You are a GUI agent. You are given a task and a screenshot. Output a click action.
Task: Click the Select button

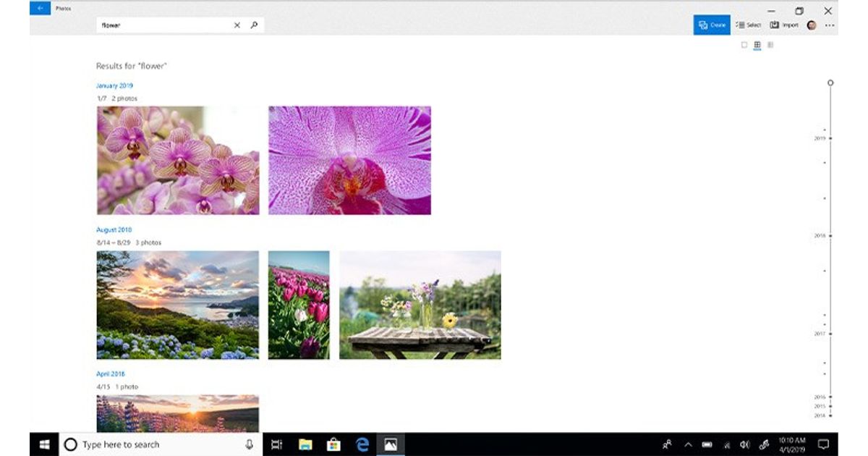[749, 25]
